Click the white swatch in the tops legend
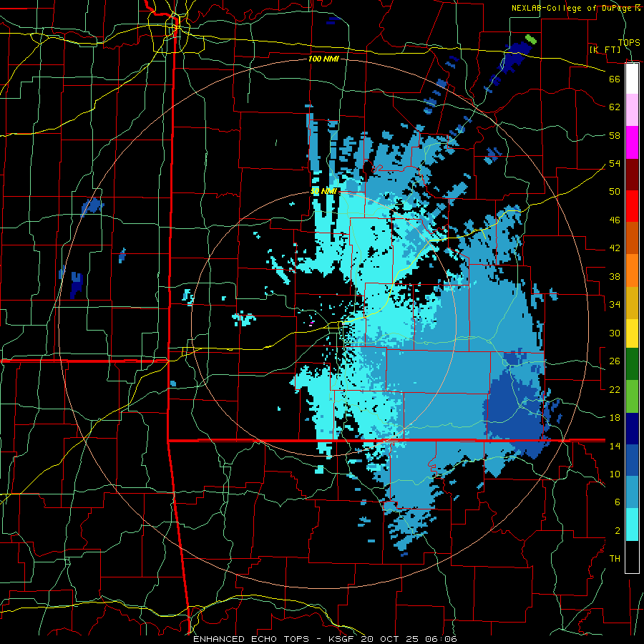The height and width of the screenshot is (644, 644). click(632, 79)
